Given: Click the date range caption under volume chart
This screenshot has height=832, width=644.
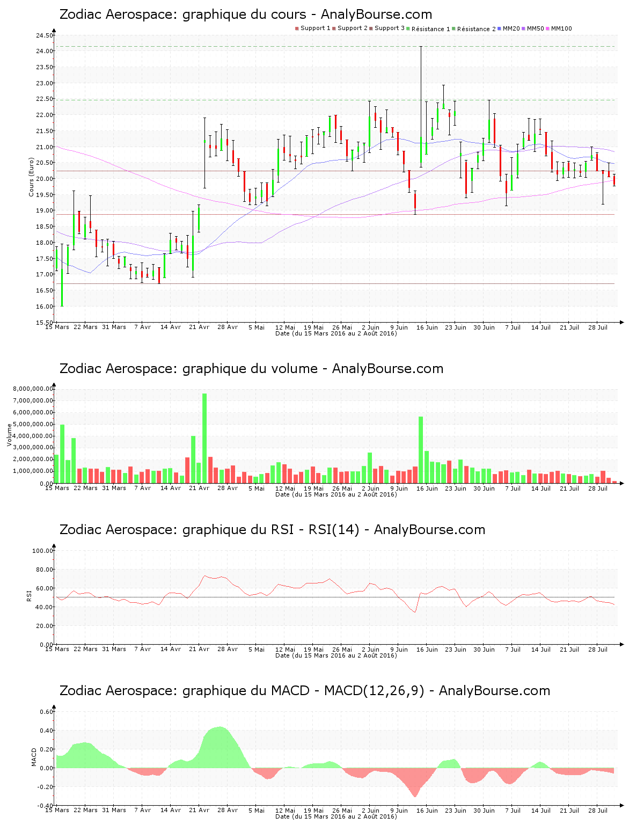Looking at the screenshot, I should pos(336,494).
